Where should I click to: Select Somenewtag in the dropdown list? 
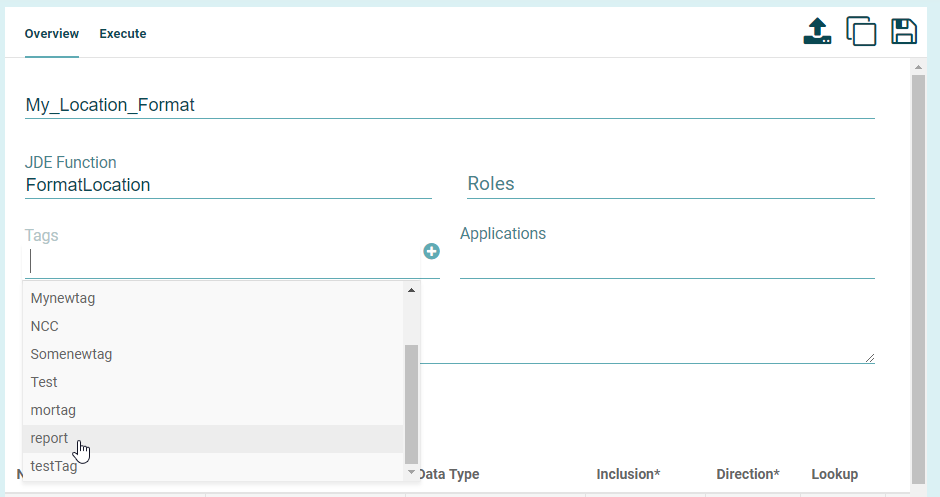pyautogui.click(x=71, y=354)
